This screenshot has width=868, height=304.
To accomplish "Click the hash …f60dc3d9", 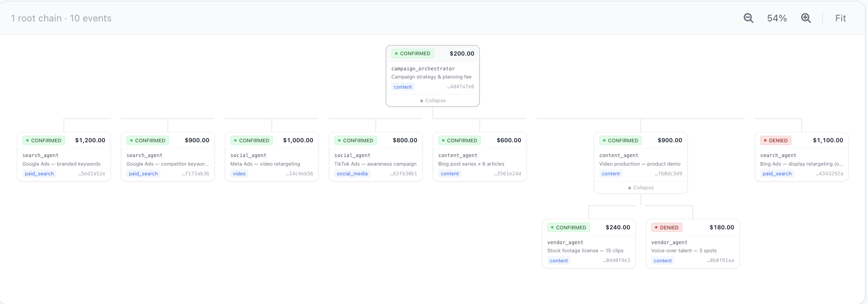I will (668, 174).
